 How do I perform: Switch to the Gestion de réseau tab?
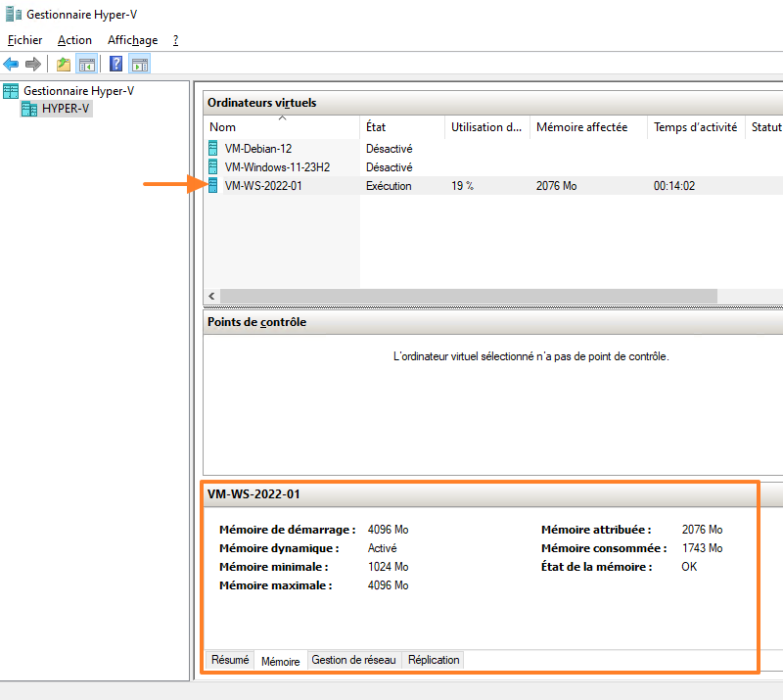click(353, 660)
